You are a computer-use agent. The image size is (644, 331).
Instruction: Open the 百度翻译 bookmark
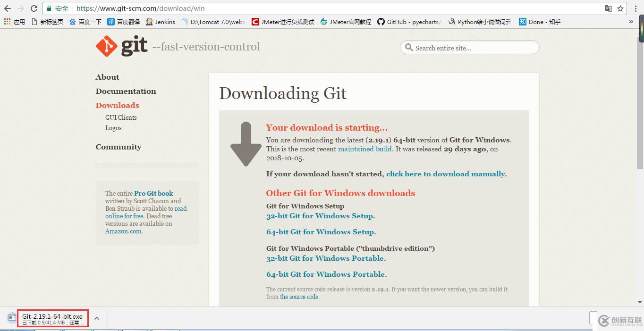pos(124,22)
